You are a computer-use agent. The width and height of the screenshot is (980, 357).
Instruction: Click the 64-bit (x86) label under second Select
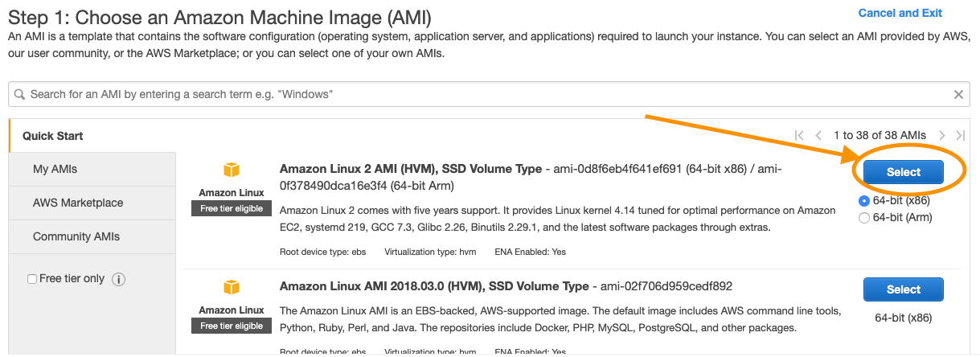(904, 318)
